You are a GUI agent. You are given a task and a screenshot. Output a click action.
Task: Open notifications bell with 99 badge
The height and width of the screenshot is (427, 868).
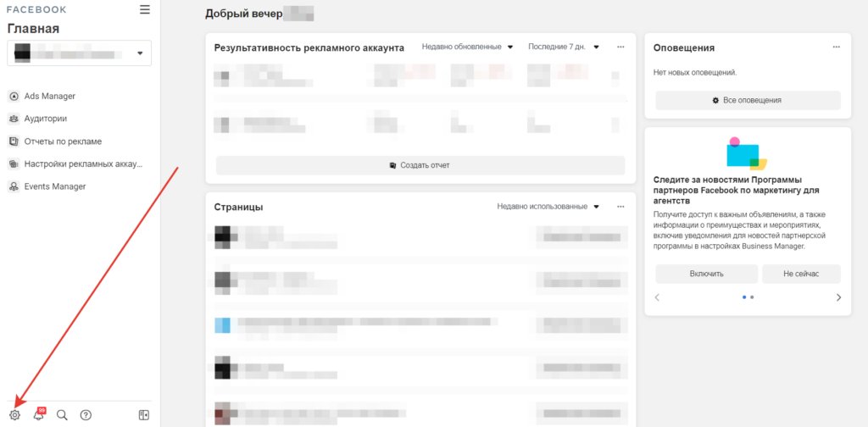pyautogui.click(x=39, y=415)
